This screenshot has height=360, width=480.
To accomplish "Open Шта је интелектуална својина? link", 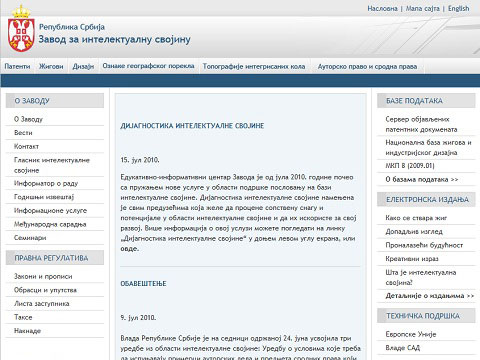I will pyautogui.click(x=421, y=277).
